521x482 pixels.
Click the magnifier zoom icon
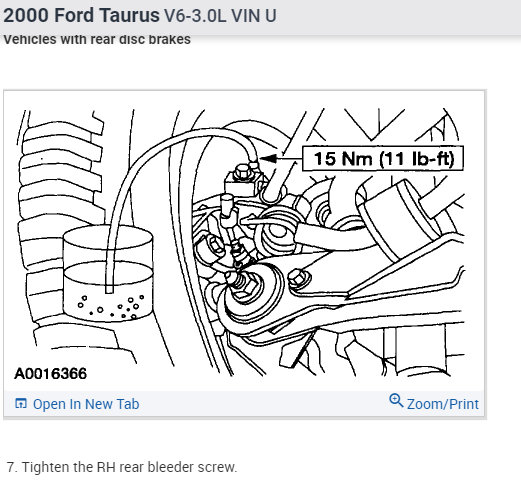click(x=396, y=400)
